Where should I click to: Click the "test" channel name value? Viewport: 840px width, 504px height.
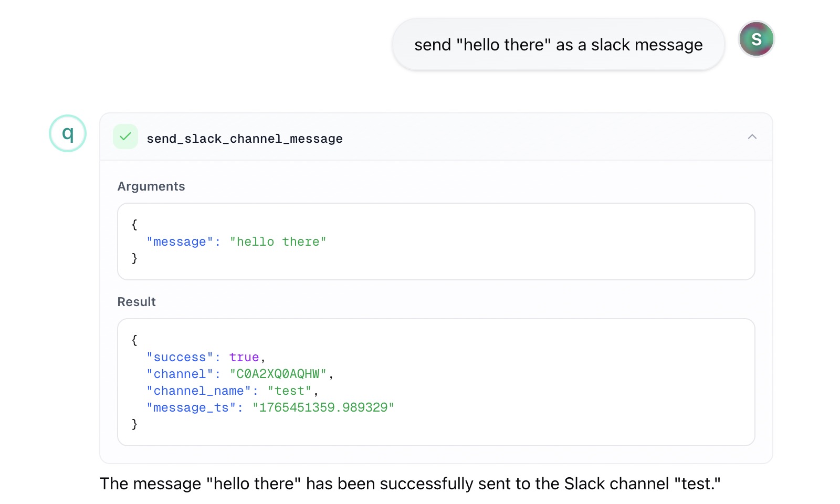click(289, 391)
